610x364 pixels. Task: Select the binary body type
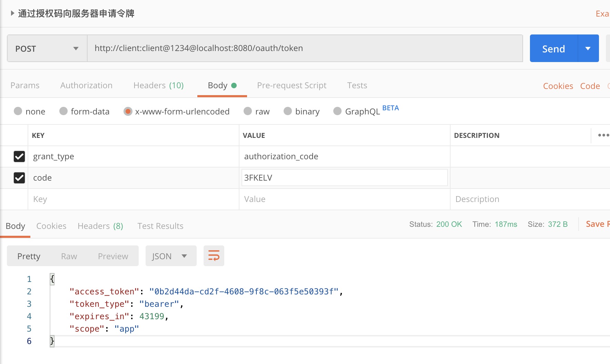302,111
